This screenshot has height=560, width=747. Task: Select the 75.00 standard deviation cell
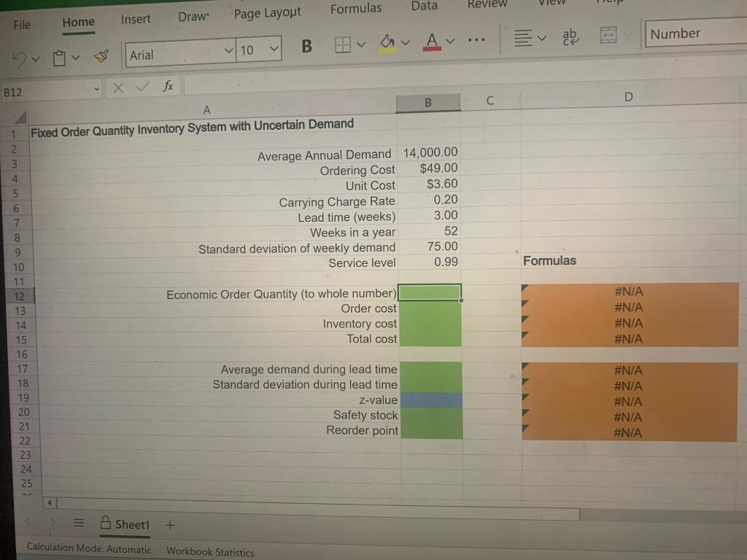tap(429, 246)
